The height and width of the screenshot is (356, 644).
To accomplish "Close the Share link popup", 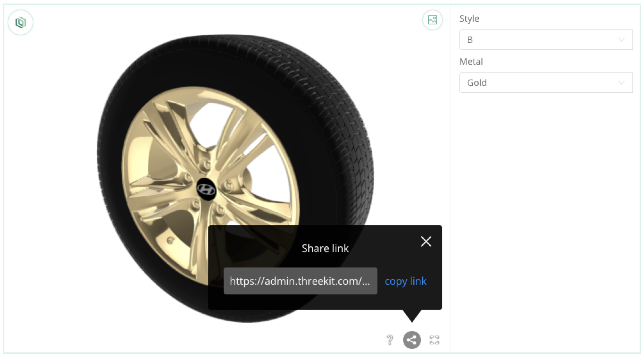I will [x=426, y=242].
